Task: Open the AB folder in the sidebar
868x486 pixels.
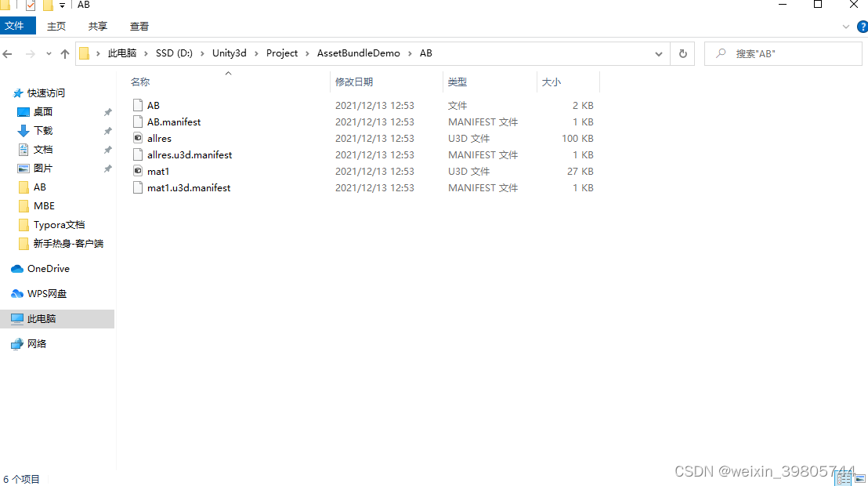Action: click(40, 187)
